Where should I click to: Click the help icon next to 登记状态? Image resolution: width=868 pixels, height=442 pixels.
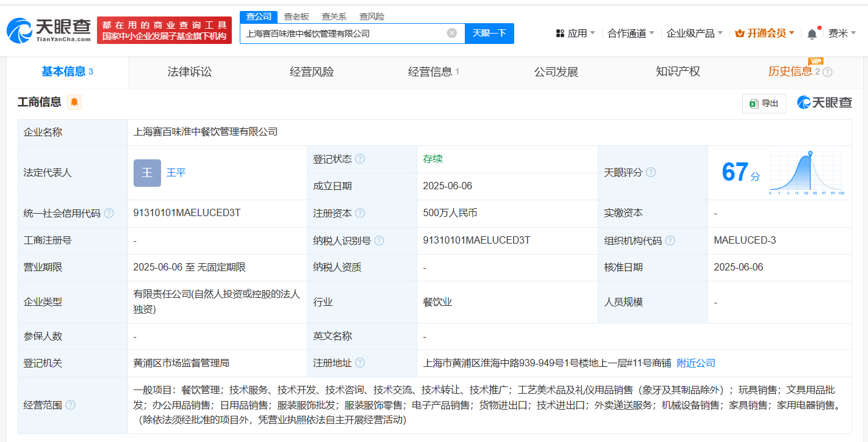coord(360,159)
